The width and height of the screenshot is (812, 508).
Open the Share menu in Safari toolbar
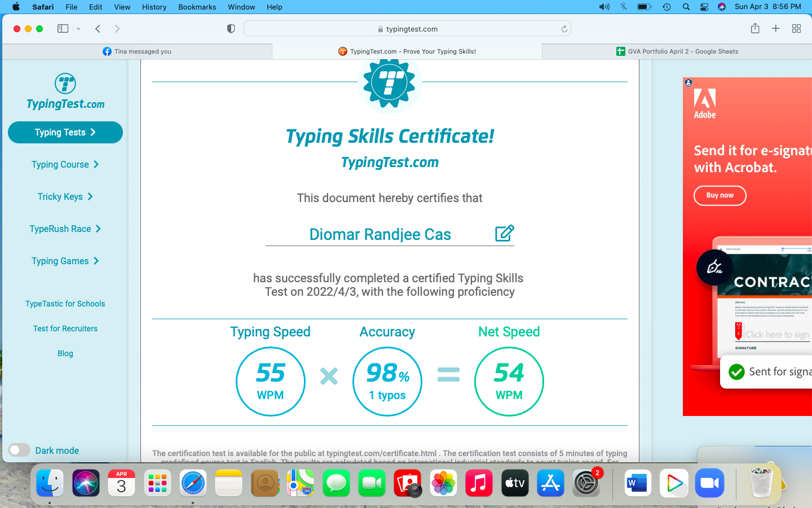[755, 28]
